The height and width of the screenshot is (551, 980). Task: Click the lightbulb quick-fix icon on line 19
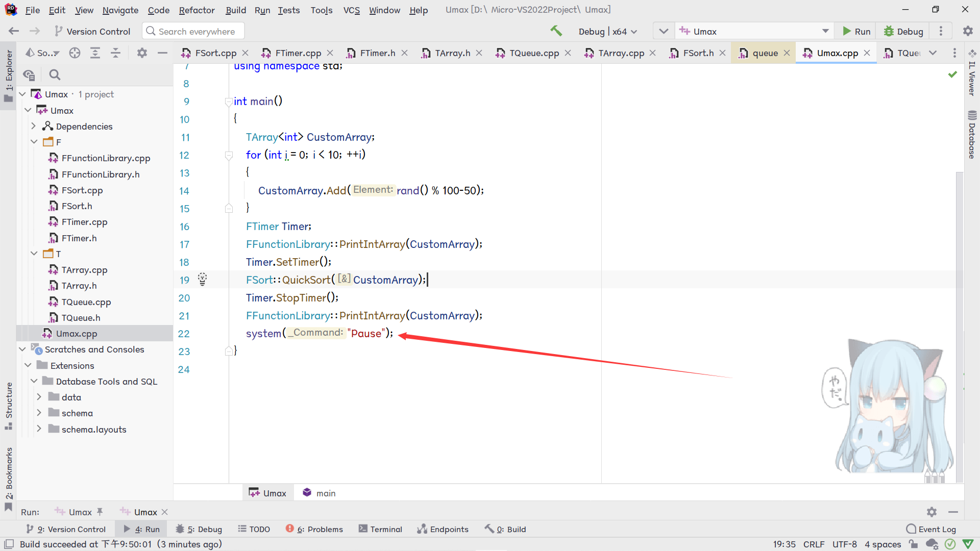[x=202, y=279]
